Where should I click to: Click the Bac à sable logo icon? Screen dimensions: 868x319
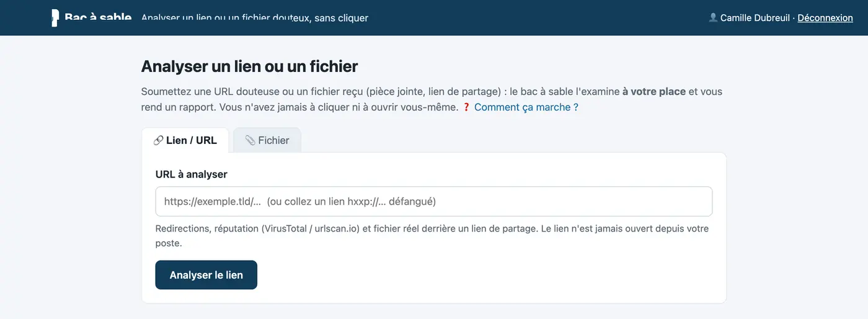pos(56,18)
